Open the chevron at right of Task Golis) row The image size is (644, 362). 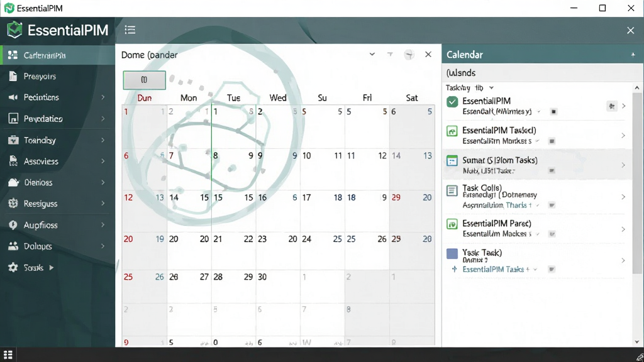coord(623,197)
